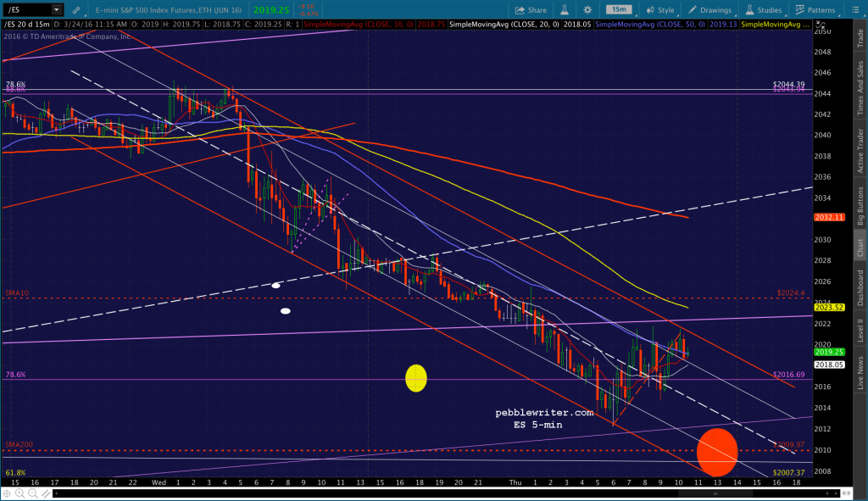Viewport: 868px width, 501px height.
Task: Click the SimpleMovingAvg (CLOSE, 10, 0) study label
Action: click(359, 25)
